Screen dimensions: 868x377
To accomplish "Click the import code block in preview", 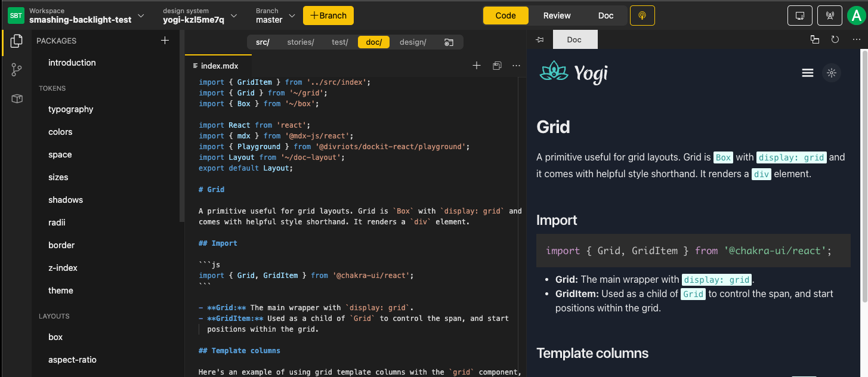I will pos(693,251).
